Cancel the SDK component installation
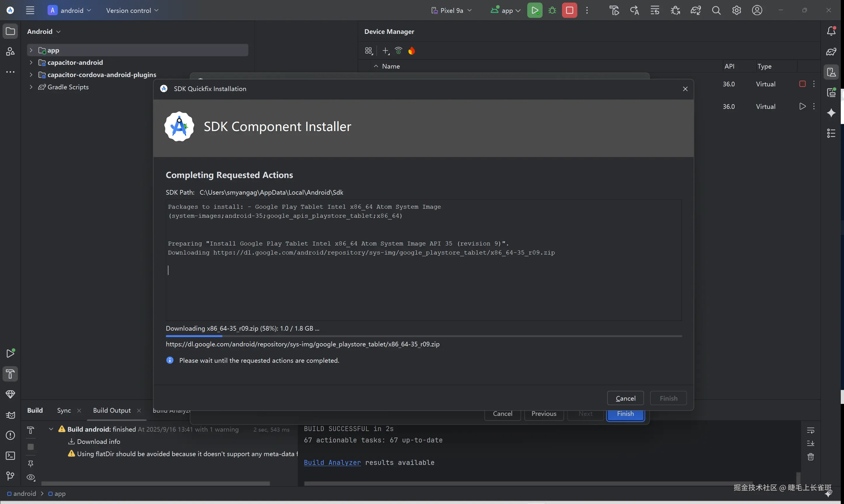The height and width of the screenshot is (504, 844). [x=625, y=398]
